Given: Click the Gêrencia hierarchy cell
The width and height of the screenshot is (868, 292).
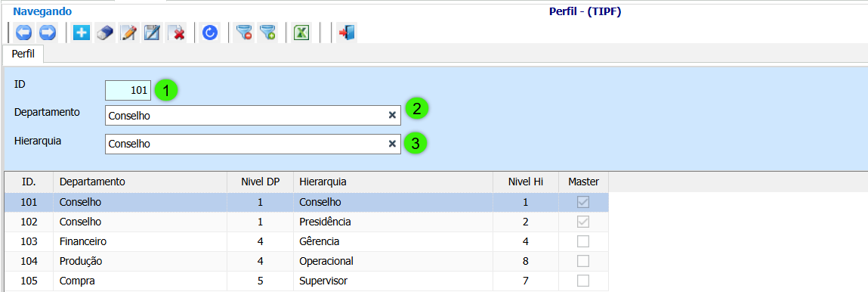Looking at the screenshot, I should (x=393, y=241).
